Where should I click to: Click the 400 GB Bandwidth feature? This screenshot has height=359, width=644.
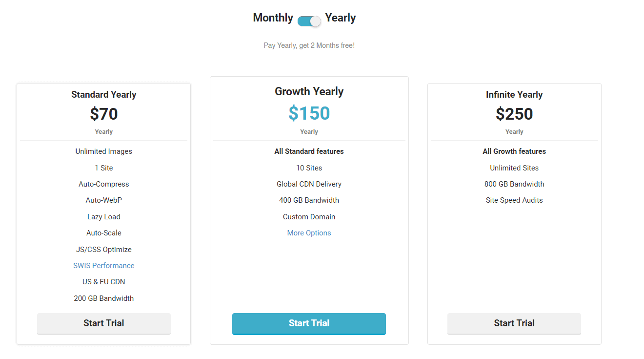[x=309, y=200]
